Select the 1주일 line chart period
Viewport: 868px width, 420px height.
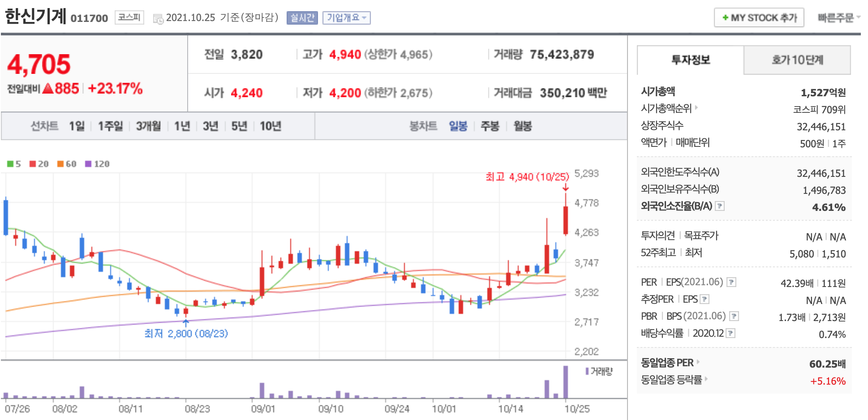[110, 126]
